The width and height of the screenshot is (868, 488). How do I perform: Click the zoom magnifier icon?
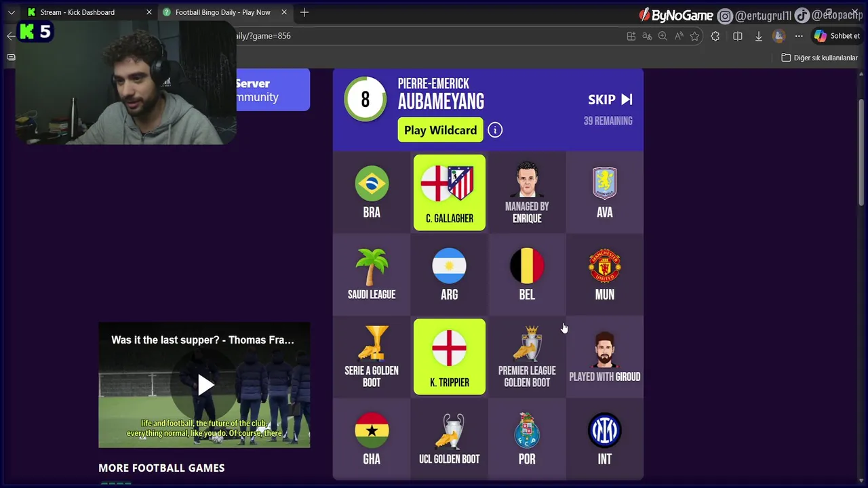663,36
